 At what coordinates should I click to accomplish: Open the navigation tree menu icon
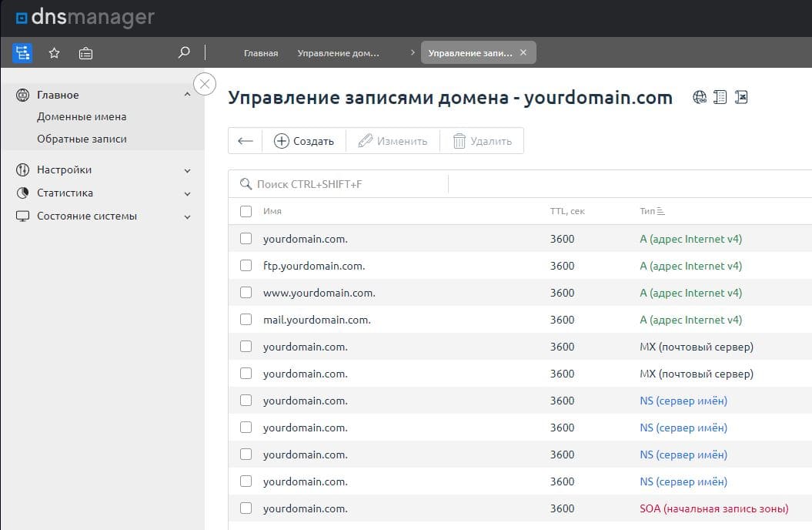click(x=22, y=53)
